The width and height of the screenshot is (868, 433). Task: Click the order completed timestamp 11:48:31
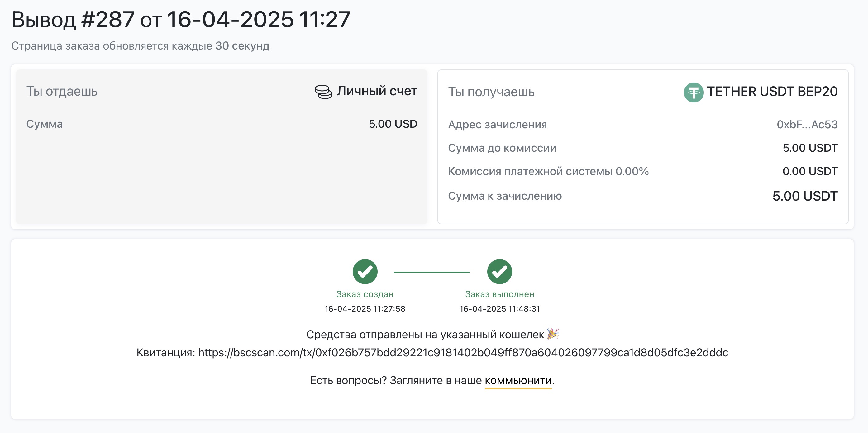pos(500,309)
